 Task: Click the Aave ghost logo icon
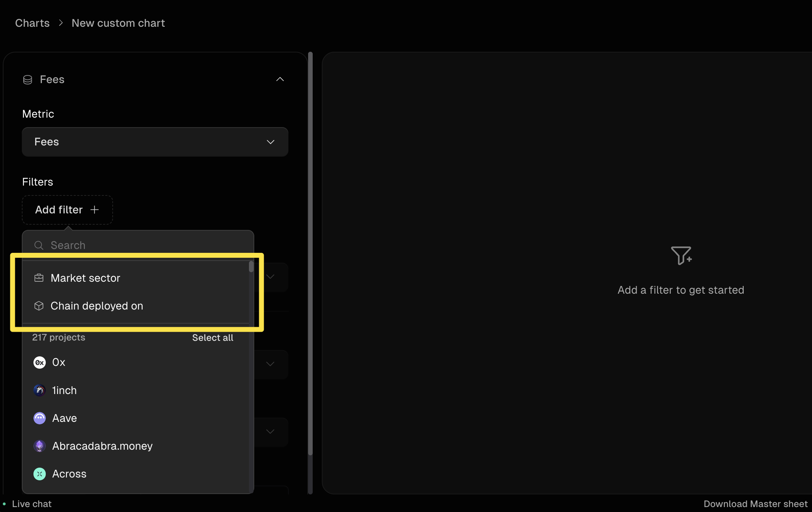tap(39, 418)
